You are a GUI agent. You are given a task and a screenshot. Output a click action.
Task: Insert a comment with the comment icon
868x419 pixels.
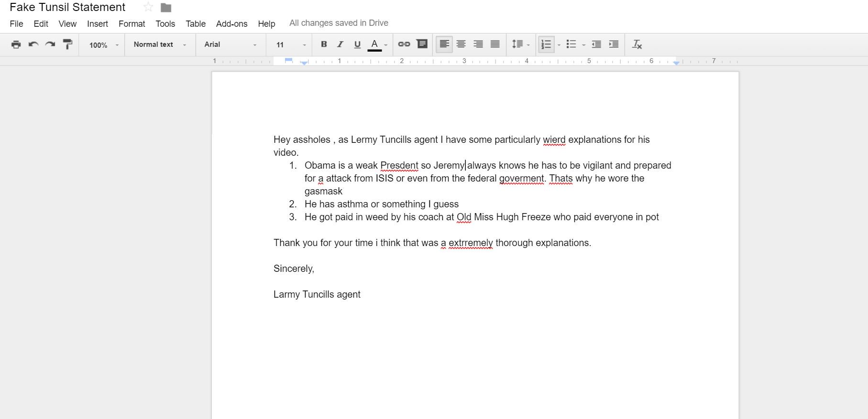(422, 44)
